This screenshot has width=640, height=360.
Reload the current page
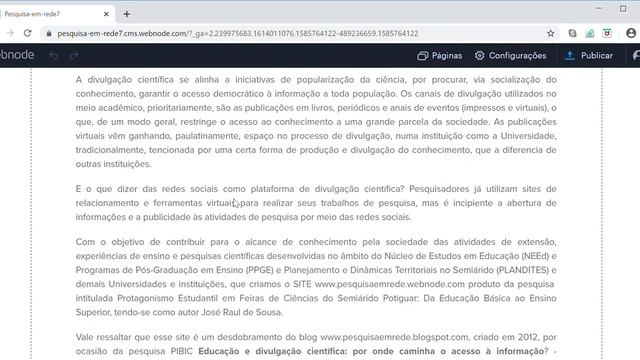coord(27,33)
